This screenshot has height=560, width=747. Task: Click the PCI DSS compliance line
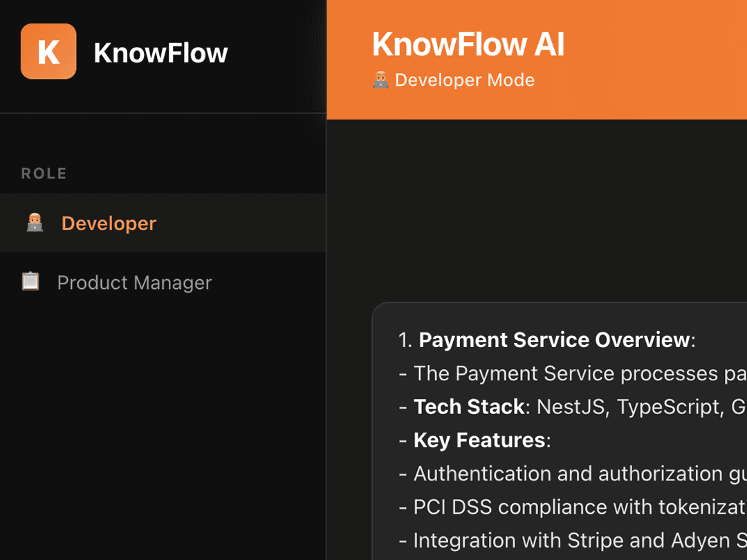coord(573,507)
